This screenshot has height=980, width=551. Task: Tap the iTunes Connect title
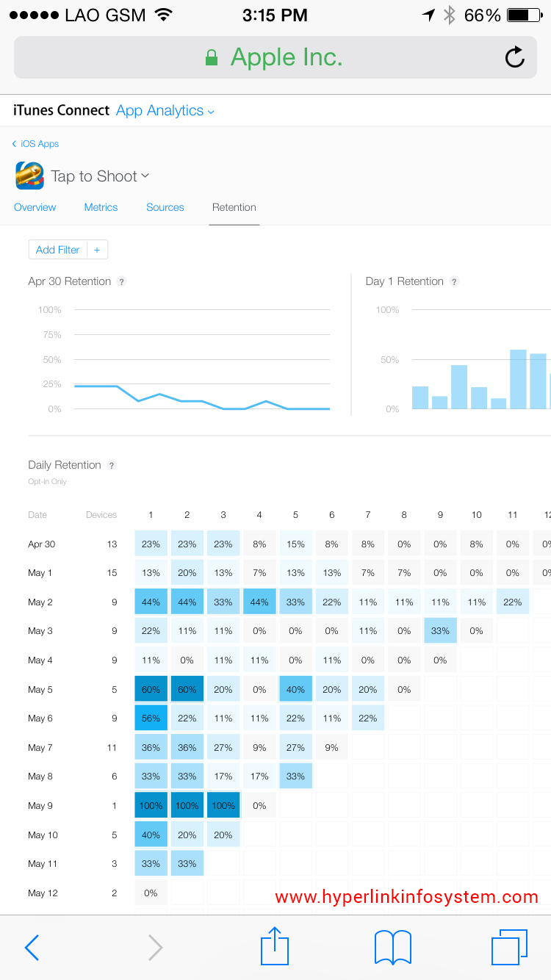click(62, 111)
